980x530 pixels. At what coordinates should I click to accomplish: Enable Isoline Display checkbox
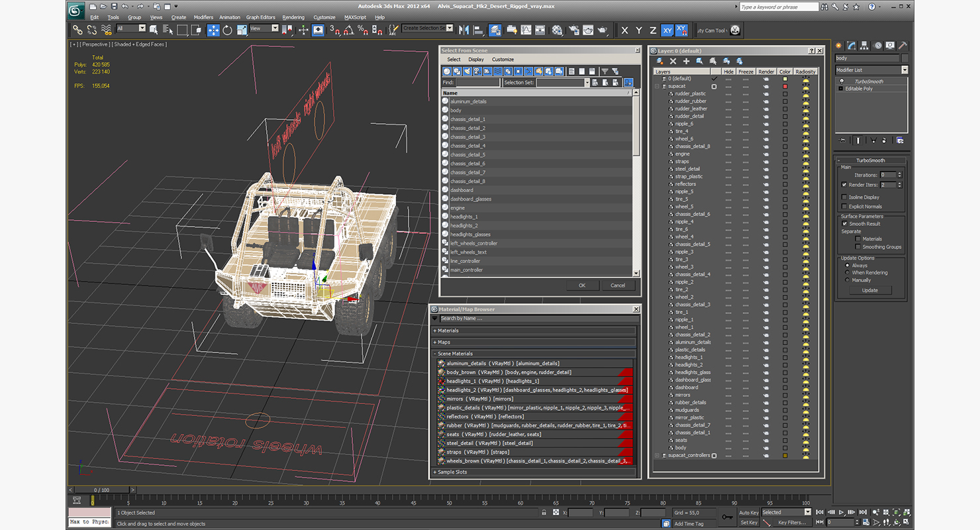pos(844,197)
